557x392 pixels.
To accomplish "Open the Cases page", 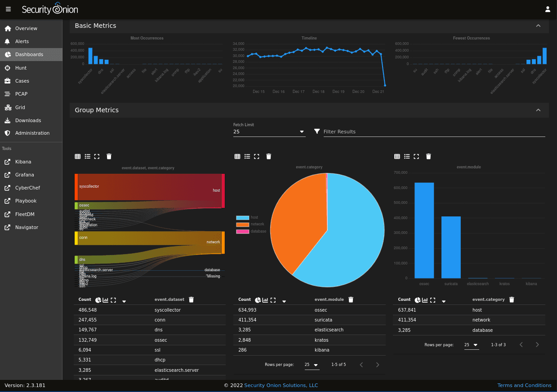I will pos(31,81).
